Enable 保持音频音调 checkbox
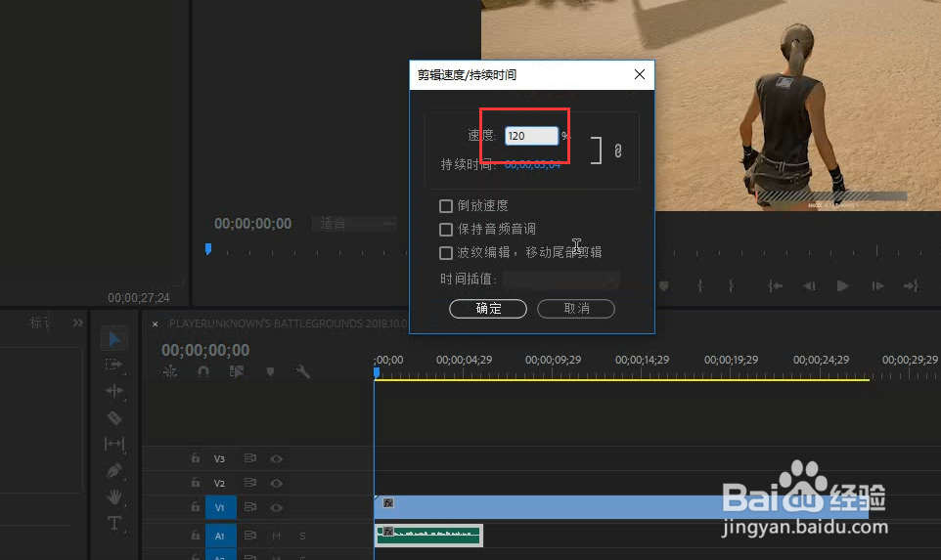Screen dimensions: 941x560 446,230
